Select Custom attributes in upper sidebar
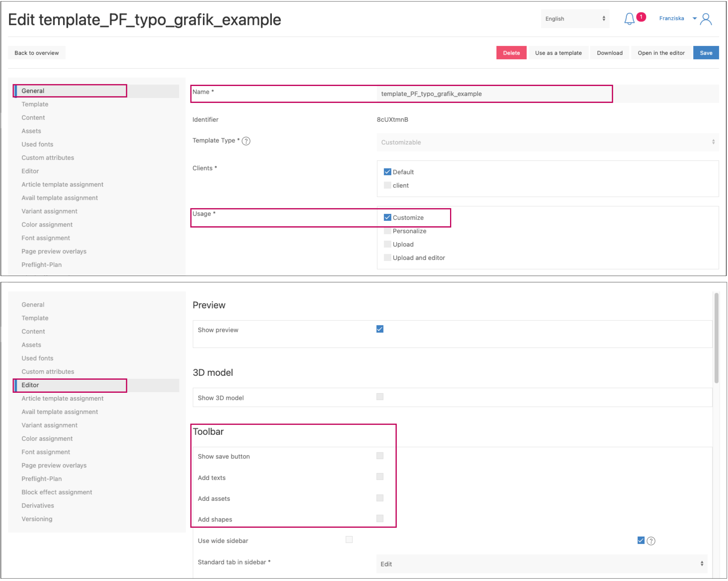728x581 pixels. (48, 157)
